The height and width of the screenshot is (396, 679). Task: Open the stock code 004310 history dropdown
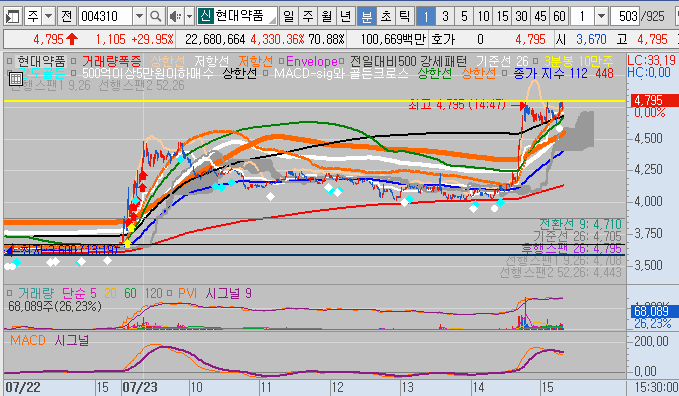(x=139, y=16)
